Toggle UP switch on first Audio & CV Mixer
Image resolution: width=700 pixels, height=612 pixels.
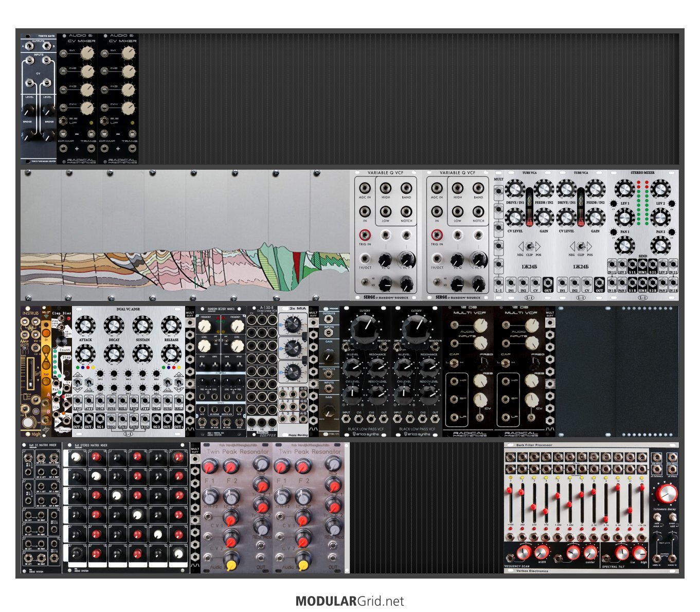63,121
